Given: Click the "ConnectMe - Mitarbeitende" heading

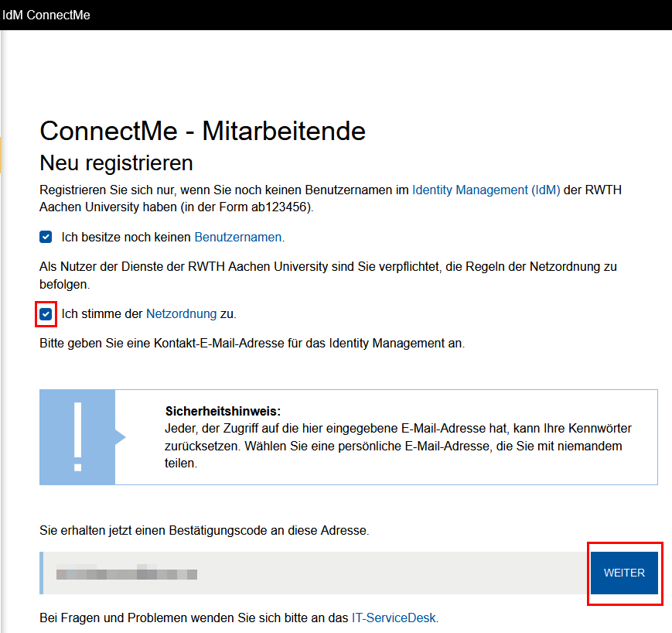Looking at the screenshot, I should click(x=202, y=131).
